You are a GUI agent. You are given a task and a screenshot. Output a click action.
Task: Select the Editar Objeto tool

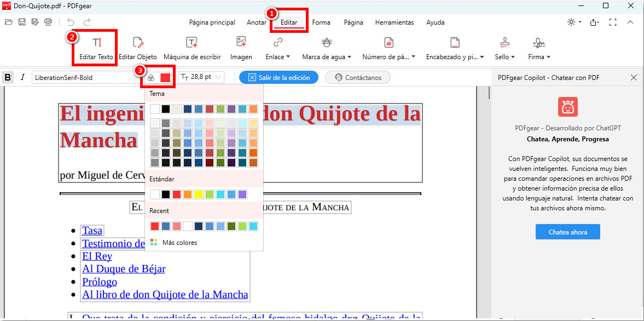point(137,48)
